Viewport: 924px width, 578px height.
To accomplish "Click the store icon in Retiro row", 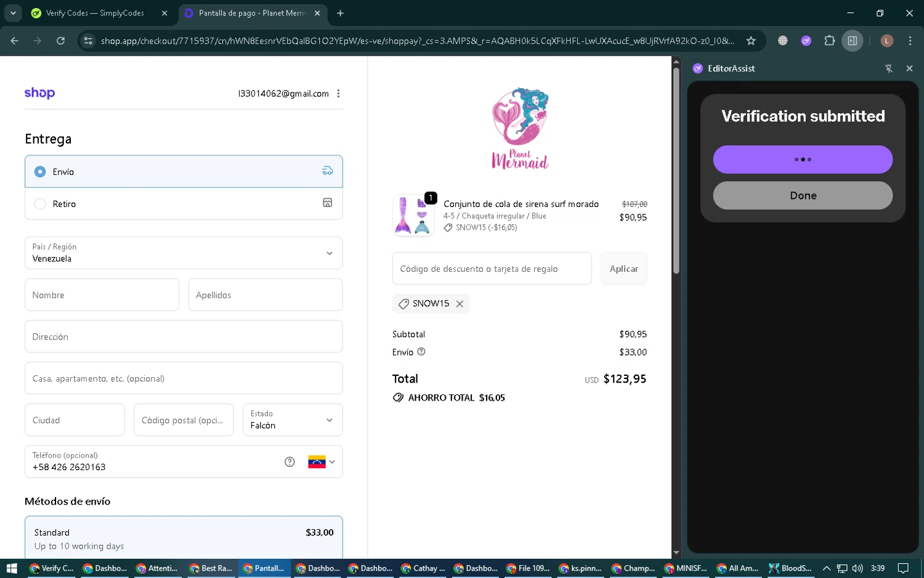I will 328,203.
